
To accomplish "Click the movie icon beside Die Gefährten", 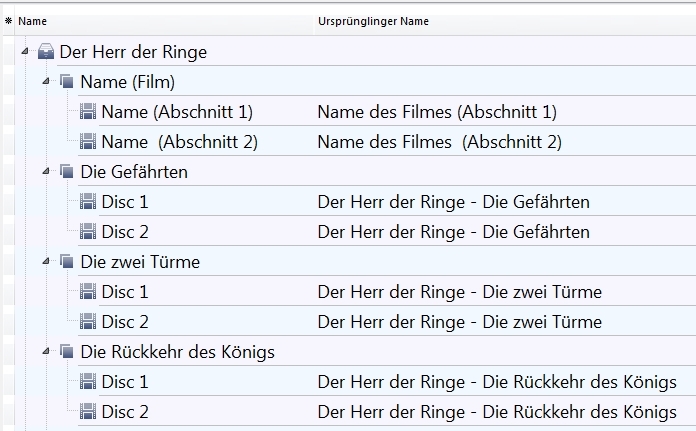I will tap(67, 172).
